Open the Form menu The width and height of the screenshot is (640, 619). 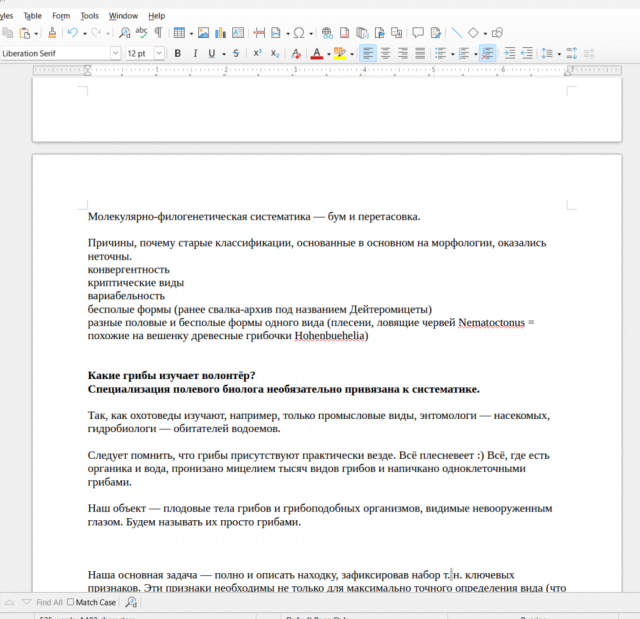tap(61, 16)
